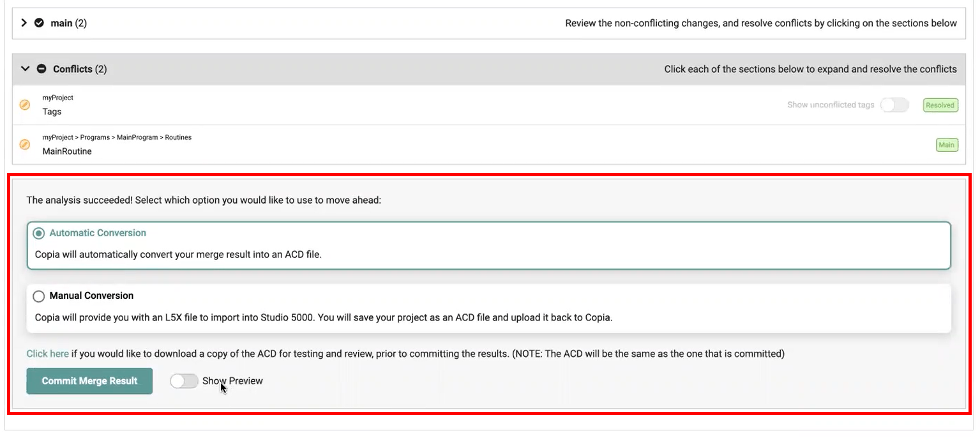Screen dimensions: 980x438
Task: Expand the MainRoutine conflict section
Action: [x=67, y=151]
